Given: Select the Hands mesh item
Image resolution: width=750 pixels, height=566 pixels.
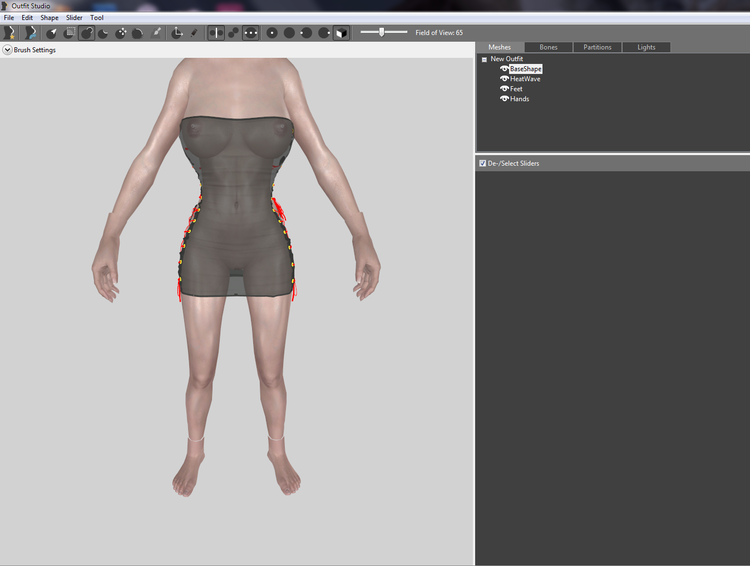Looking at the screenshot, I should (x=519, y=99).
